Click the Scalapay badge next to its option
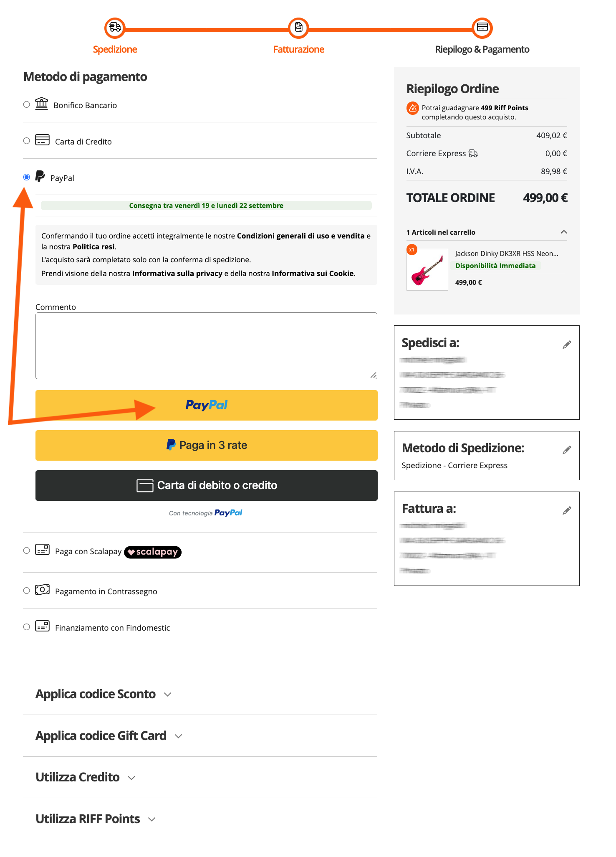 click(x=153, y=552)
